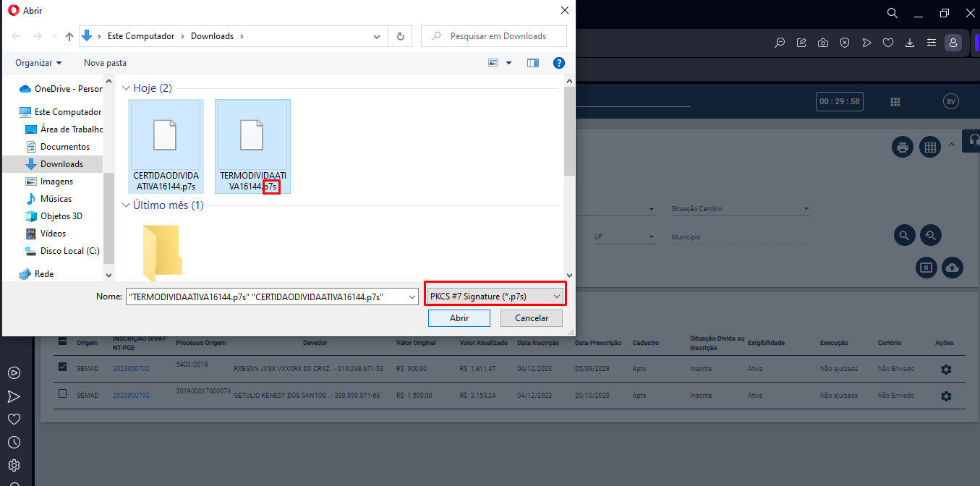Open the grid view icon button
This screenshot has width=980, height=486.
(929, 147)
